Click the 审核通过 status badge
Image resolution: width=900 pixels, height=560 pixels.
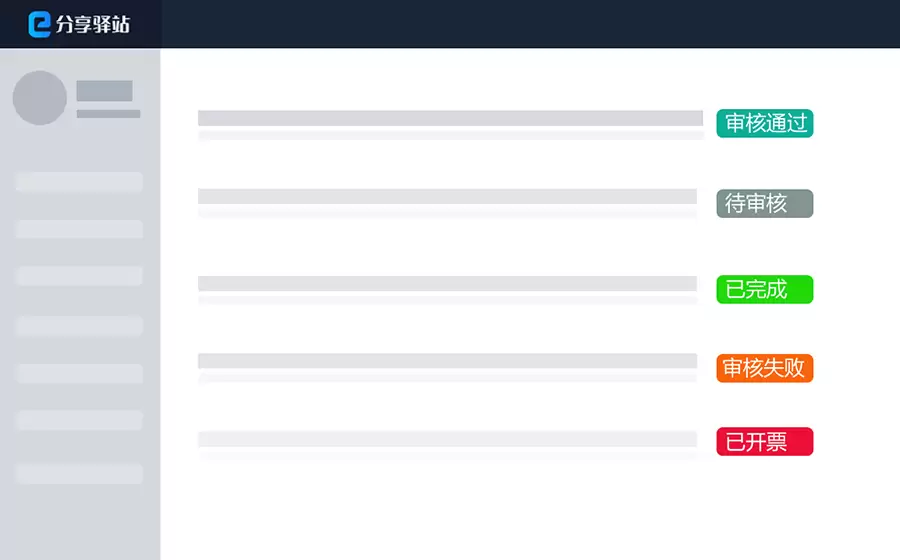pos(765,123)
